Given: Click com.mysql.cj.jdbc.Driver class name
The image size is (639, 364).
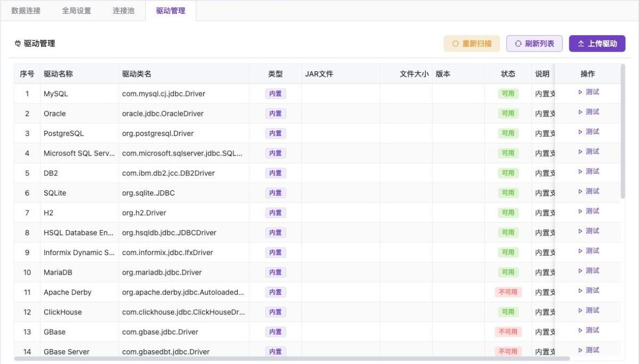Looking at the screenshot, I should 164,94.
